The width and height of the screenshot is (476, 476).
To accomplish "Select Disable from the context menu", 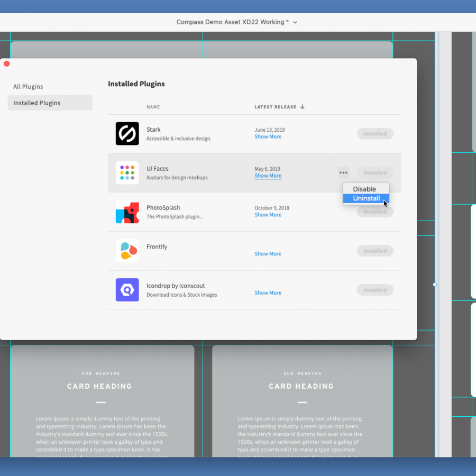I will click(x=364, y=189).
